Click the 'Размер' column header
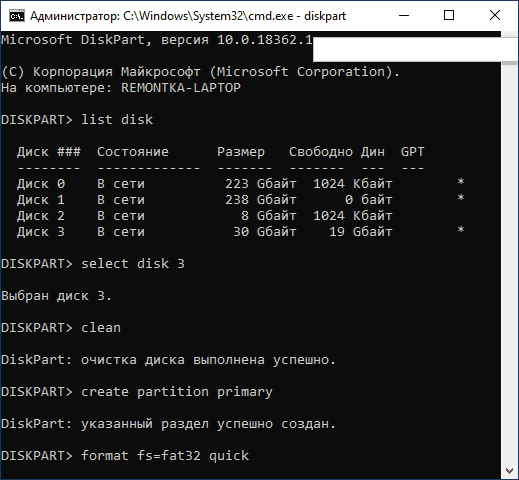519x480 pixels. point(241,152)
